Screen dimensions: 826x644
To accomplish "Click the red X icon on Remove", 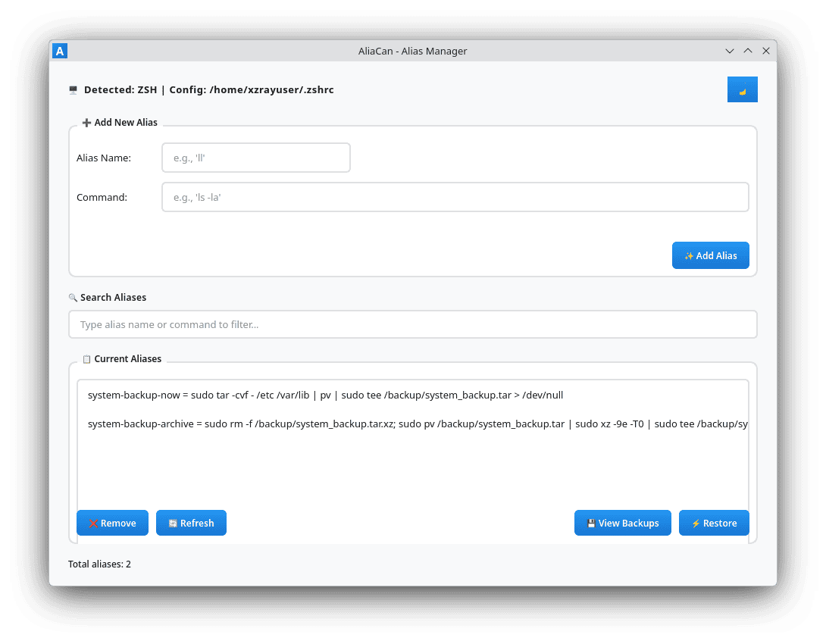I will click(93, 524).
